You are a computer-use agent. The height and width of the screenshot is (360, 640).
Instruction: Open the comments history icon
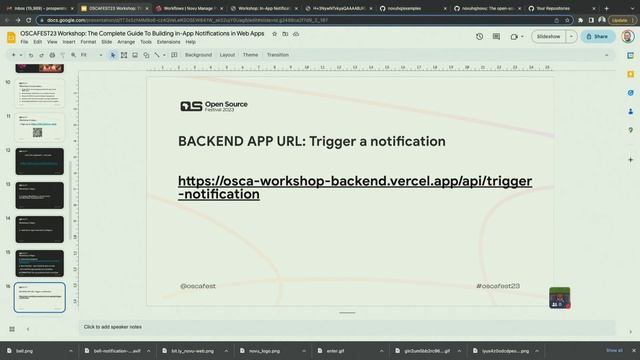pyautogui.click(x=496, y=36)
